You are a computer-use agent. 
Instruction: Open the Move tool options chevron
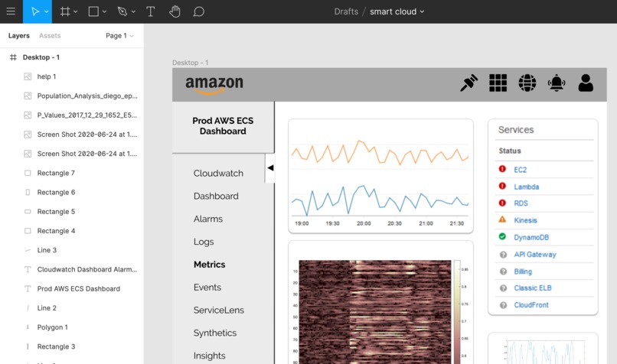pyautogui.click(x=47, y=11)
